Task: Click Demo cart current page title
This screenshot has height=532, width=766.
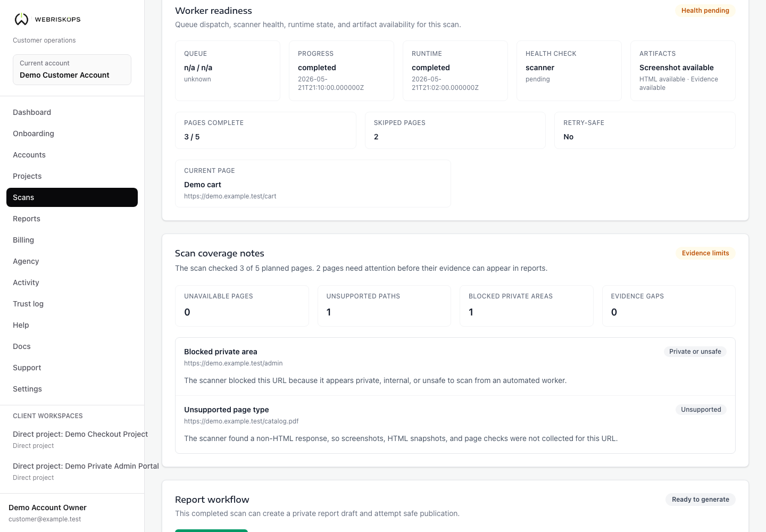Action: [x=203, y=185]
